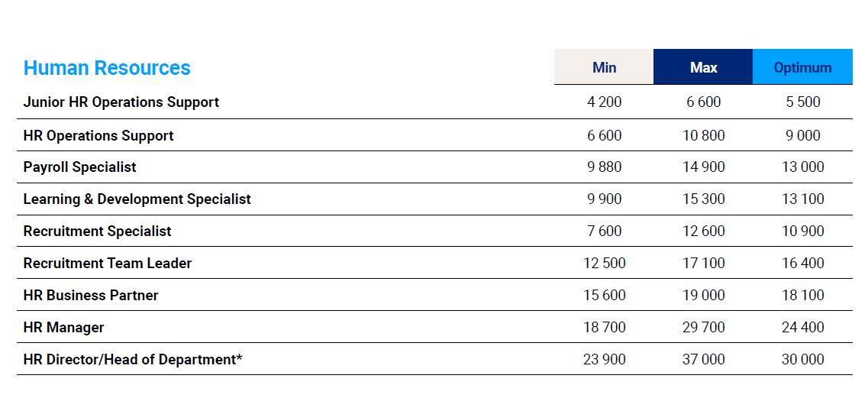Screen dimensions: 868x398
Task: Select HR Director's max value 37 000
Action: [704, 360]
